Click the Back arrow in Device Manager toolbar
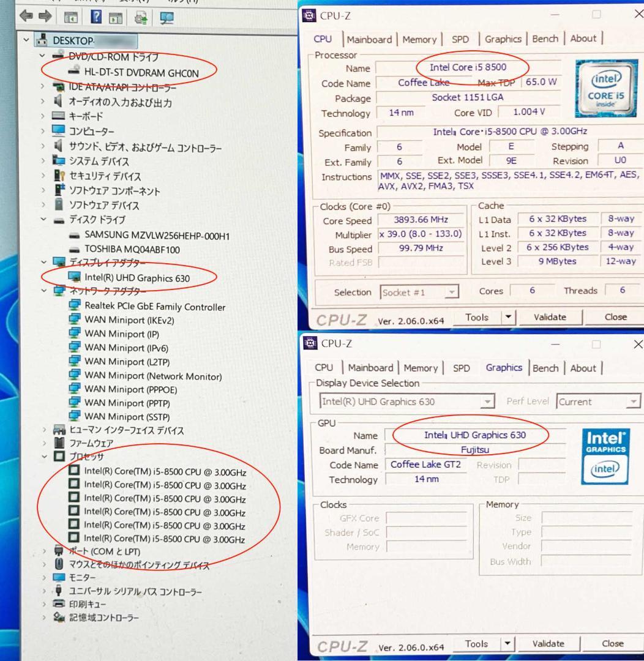Screen dimensions: 644x661 click(28, 17)
